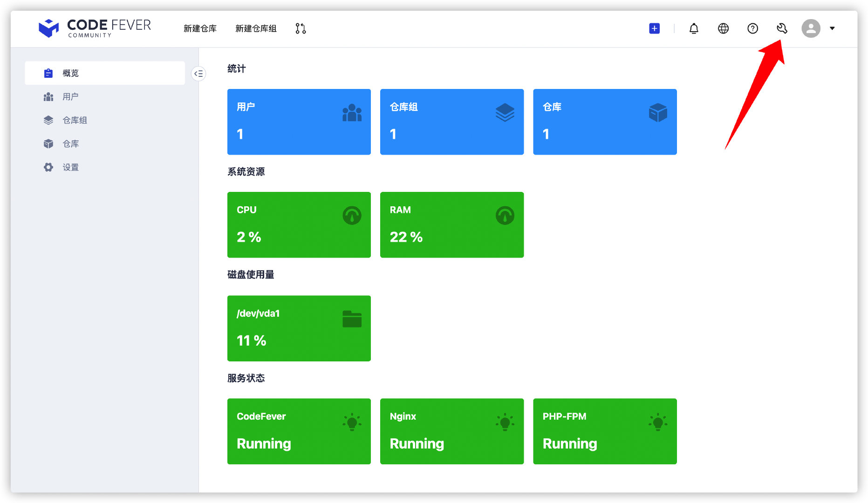Open 仓库组 in the sidebar
Screen dimensions: 868x503
pyautogui.click(x=105, y=120)
